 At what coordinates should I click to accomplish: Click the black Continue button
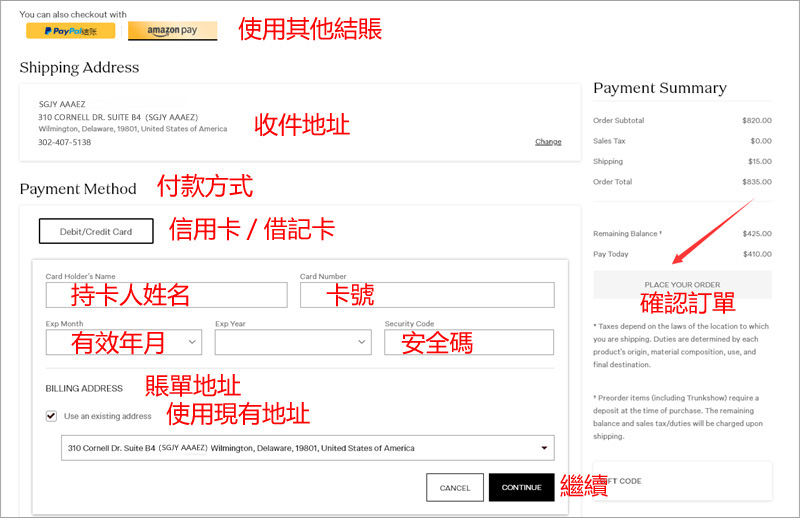click(521, 488)
